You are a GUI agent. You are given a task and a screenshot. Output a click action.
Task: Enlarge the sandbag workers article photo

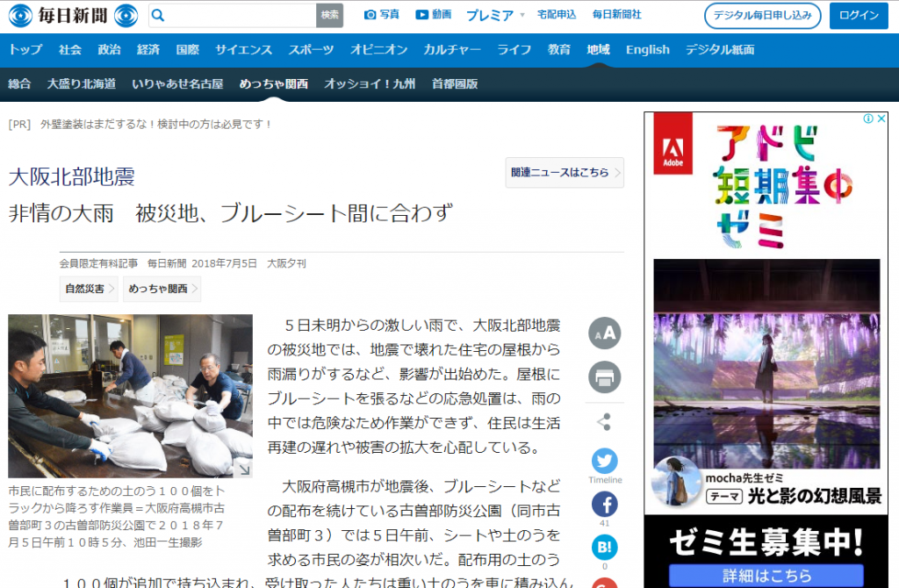tap(130, 395)
